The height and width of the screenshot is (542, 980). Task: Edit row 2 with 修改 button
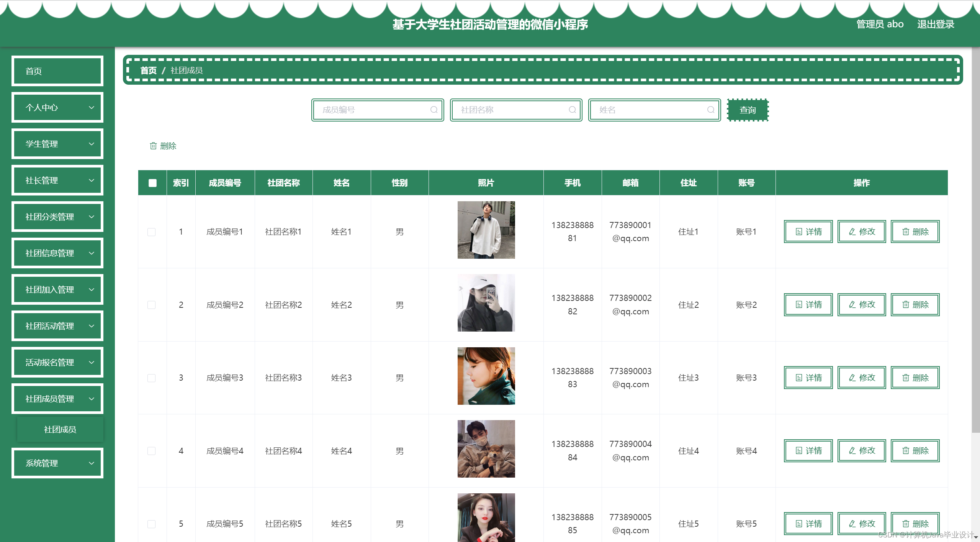(x=862, y=305)
